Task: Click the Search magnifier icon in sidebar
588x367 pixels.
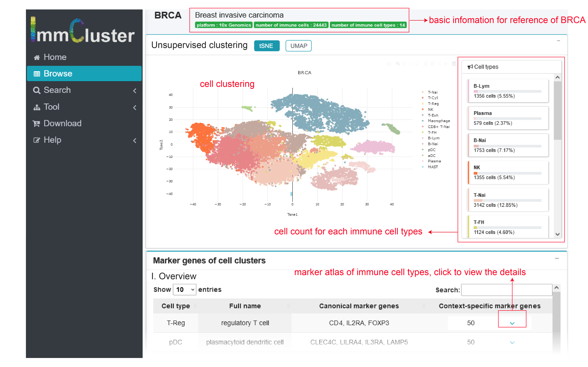Action: pos(37,90)
